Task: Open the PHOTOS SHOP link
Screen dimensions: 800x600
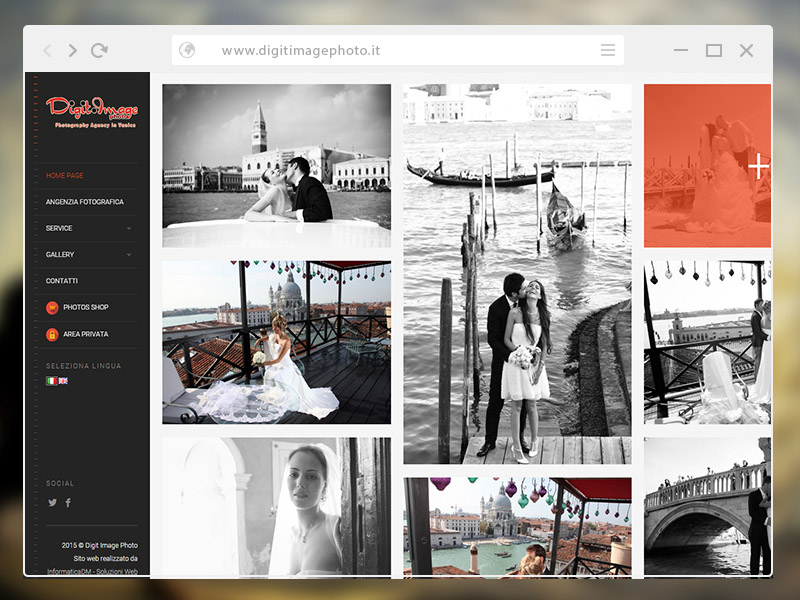Action: [x=86, y=307]
